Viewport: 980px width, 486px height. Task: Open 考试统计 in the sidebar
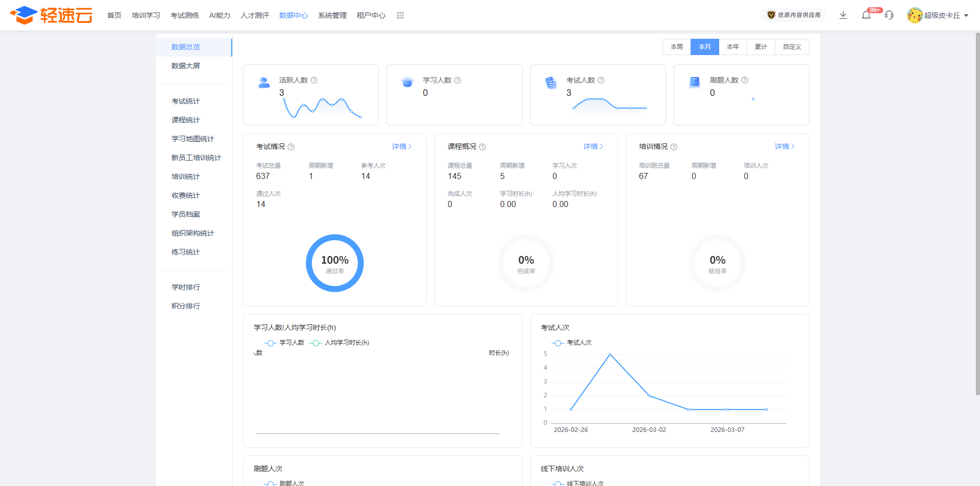186,101
